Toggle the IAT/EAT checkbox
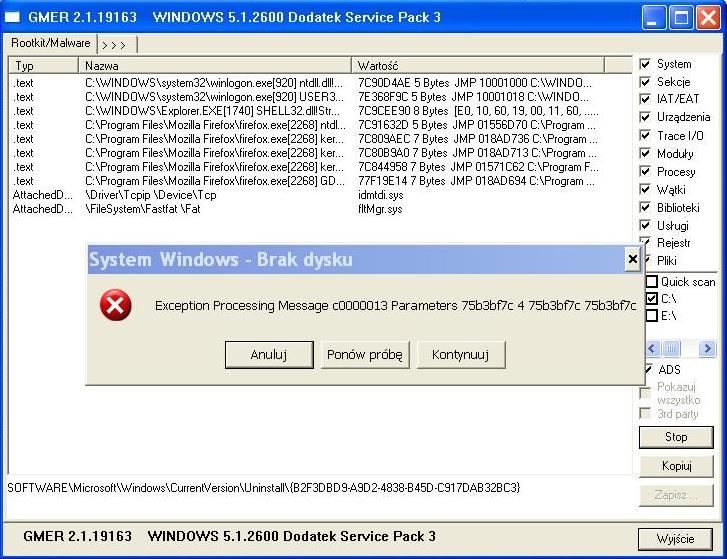 [x=645, y=99]
